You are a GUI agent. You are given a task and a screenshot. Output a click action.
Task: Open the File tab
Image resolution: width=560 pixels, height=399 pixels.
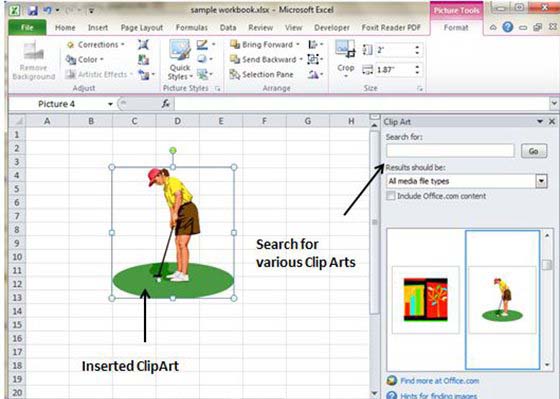[x=27, y=28]
